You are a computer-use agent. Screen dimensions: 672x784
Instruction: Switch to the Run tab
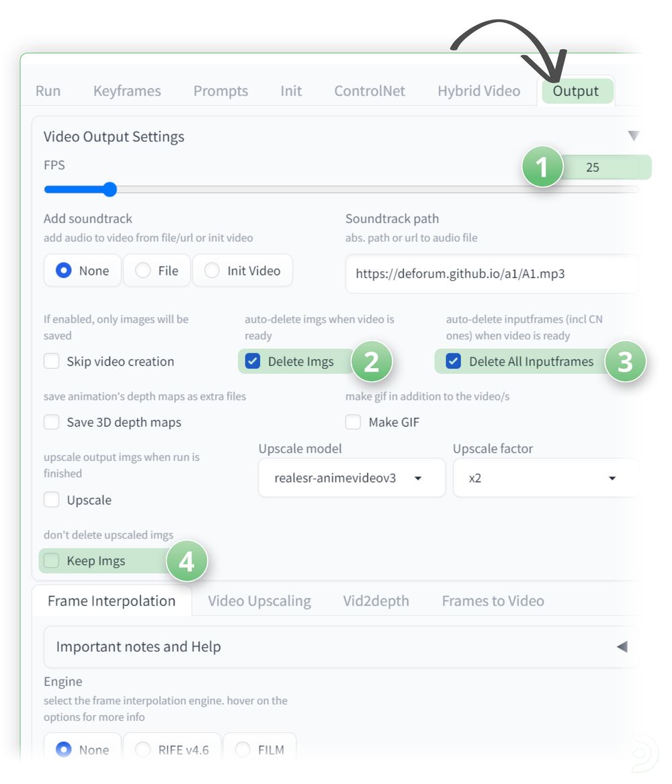(48, 91)
